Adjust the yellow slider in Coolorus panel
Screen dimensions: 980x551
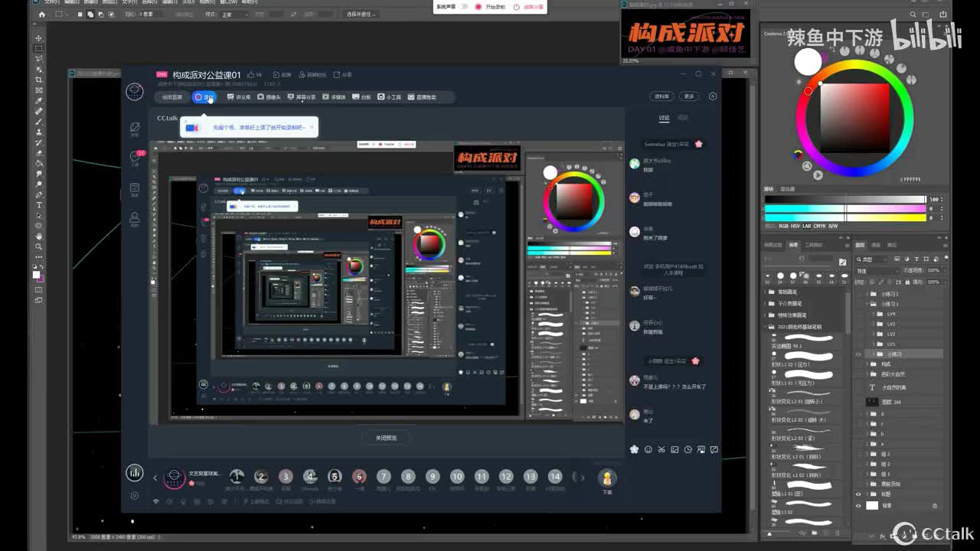pos(845,217)
